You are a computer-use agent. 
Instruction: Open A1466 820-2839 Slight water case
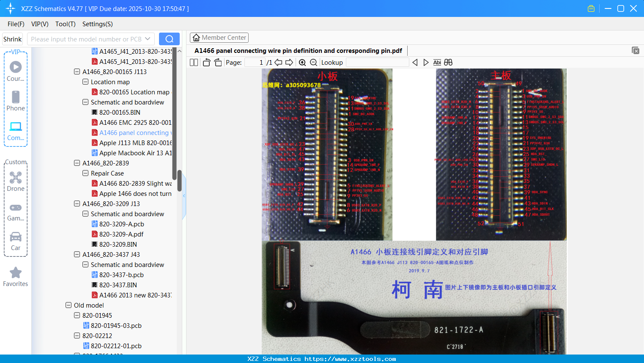pos(132,184)
